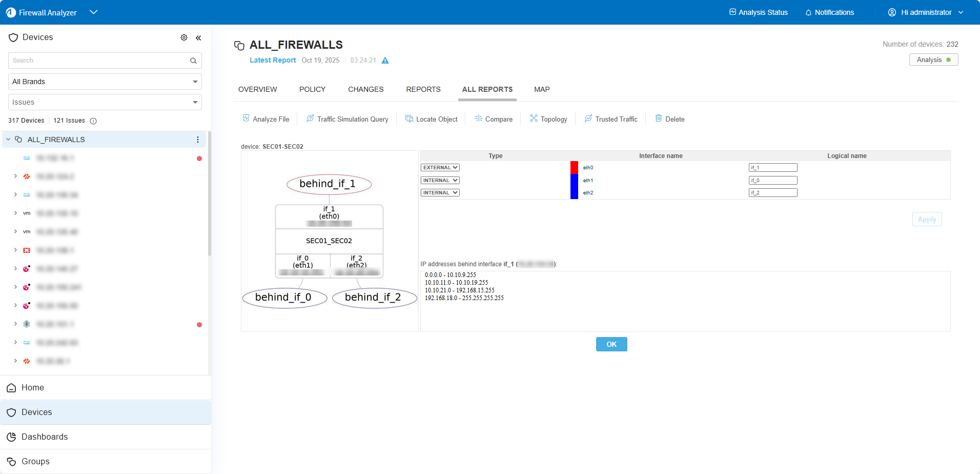Open the All Brands dropdown
Image resolution: width=980 pixels, height=474 pixels.
pos(105,82)
